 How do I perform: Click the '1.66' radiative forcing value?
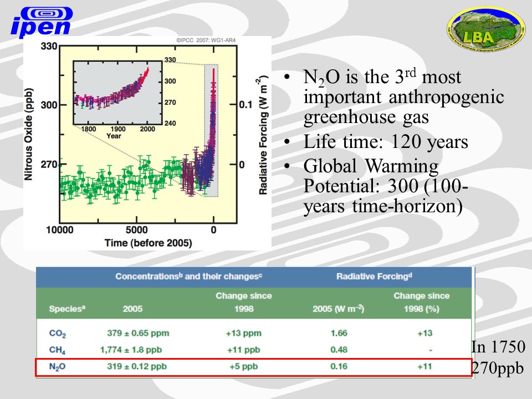coord(339,333)
